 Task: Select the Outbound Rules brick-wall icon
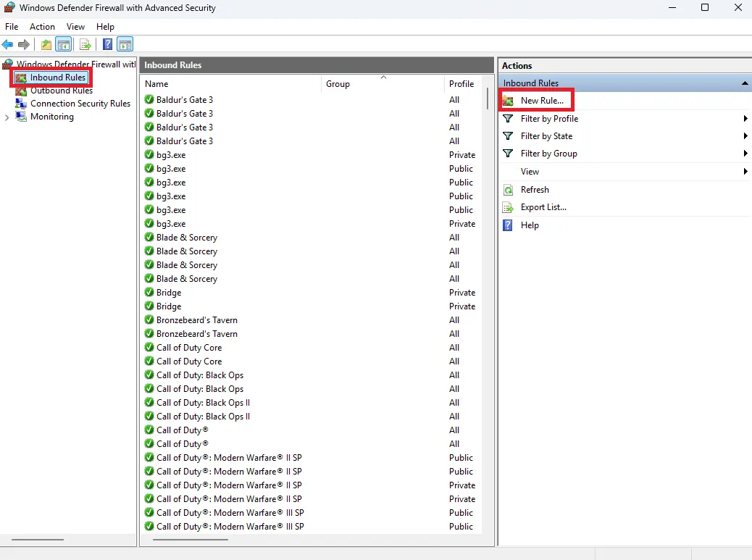pyautogui.click(x=20, y=91)
